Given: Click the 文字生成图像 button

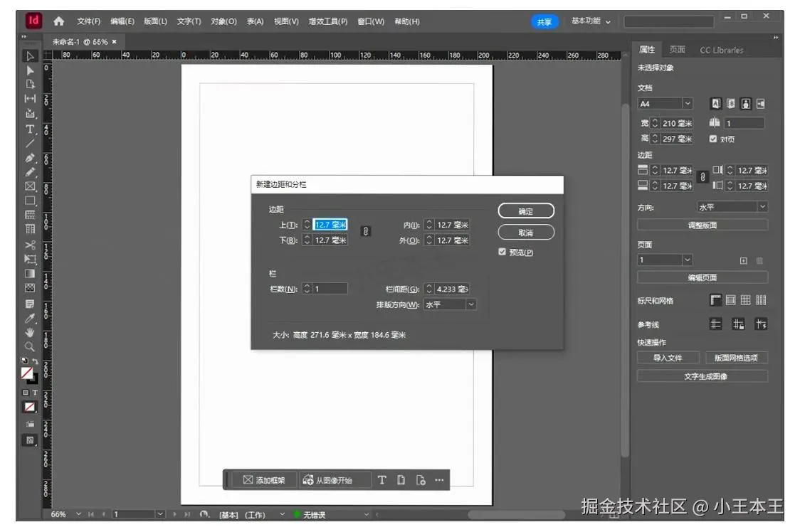Looking at the screenshot, I should tap(702, 376).
